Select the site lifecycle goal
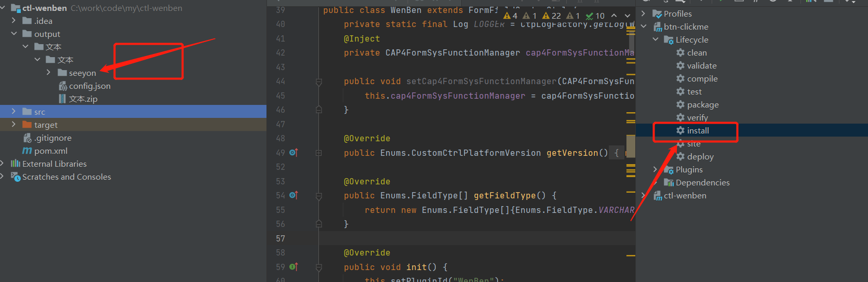This screenshot has width=868, height=282. [693, 143]
